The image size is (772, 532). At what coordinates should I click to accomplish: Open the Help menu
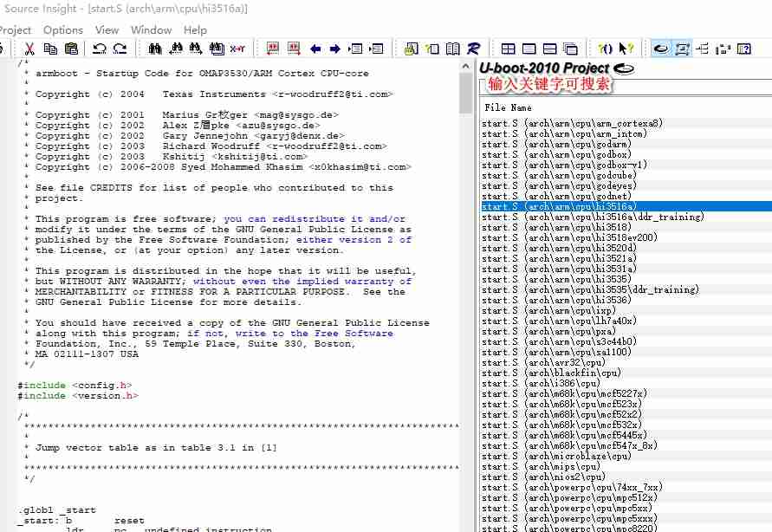coord(195,30)
